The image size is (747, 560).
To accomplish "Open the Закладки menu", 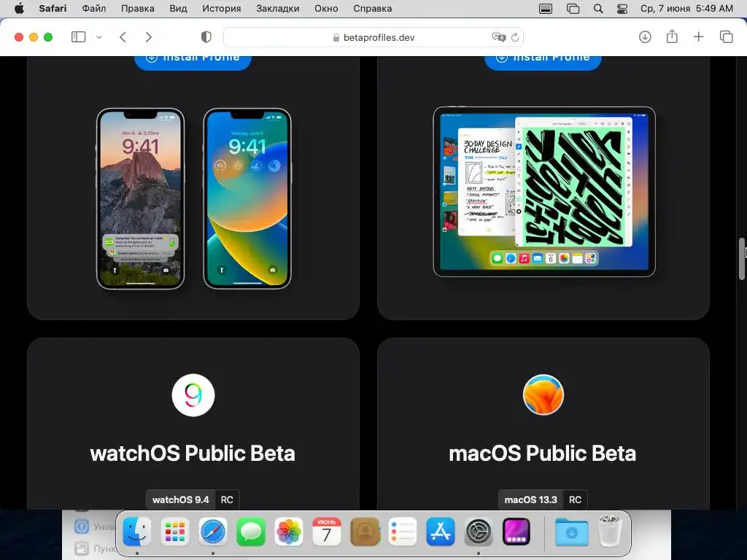I will 278,9.
